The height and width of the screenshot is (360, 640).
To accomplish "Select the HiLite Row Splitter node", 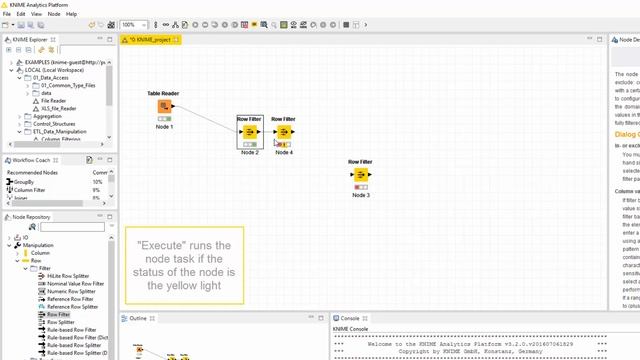I will (x=68, y=276).
